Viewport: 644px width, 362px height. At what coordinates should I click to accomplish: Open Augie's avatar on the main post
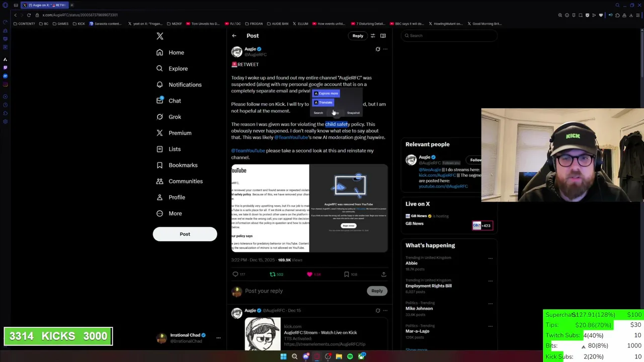pyautogui.click(x=236, y=51)
